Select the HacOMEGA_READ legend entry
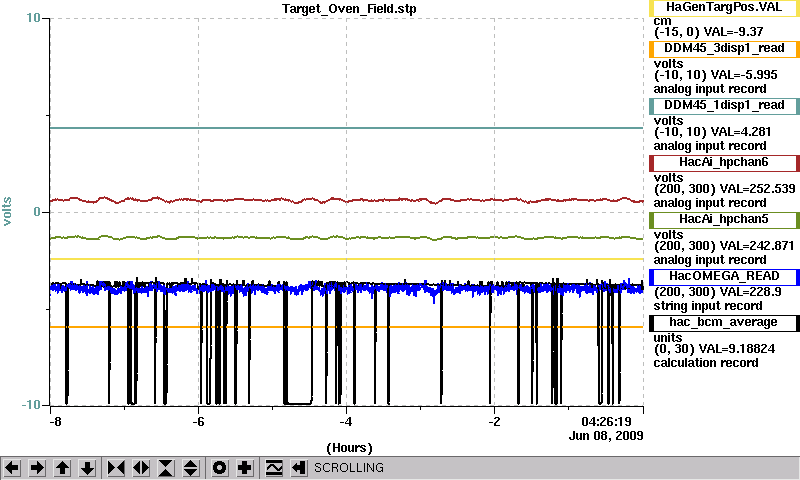Image resolution: width=800 pixels, height=480 pixels. point(724,276)
